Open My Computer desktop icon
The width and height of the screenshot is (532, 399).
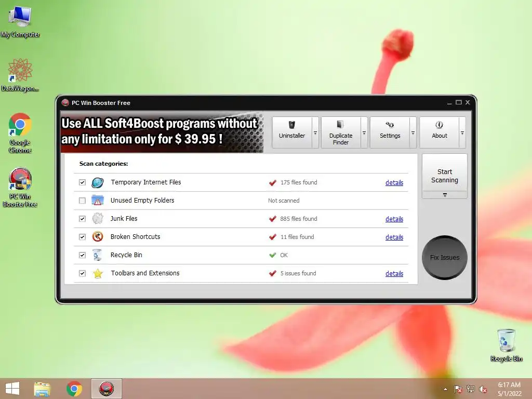(20, 22)
